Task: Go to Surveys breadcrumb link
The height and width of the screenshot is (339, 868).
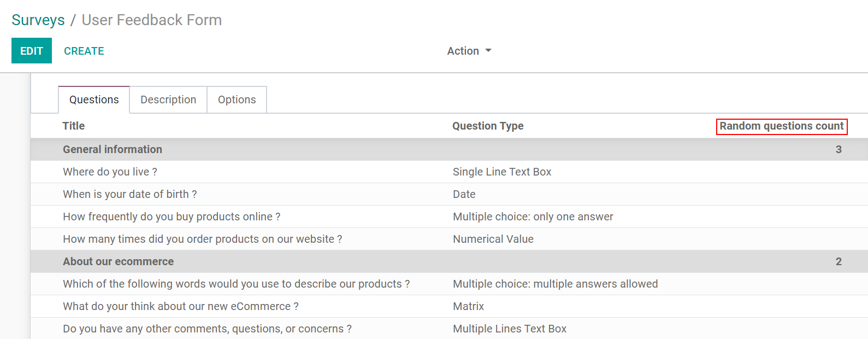Action: [38, 20]
